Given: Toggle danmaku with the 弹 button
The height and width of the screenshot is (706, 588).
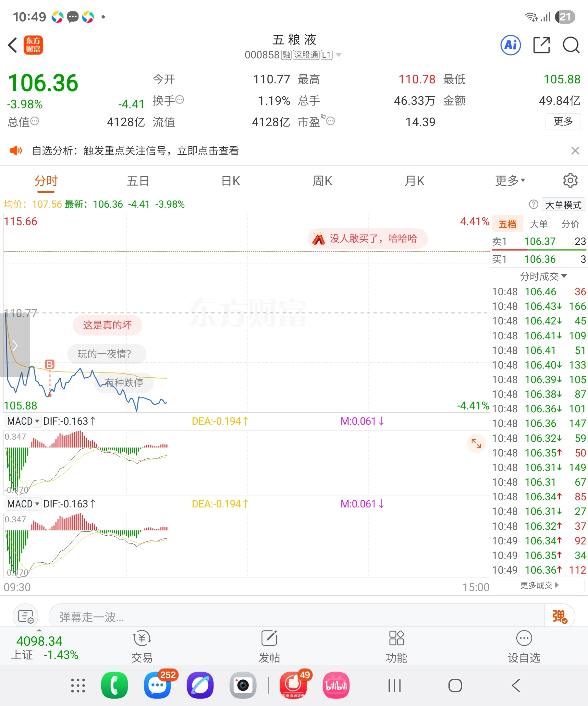Looking at the screenshot, I should click(x=559, y=616).
